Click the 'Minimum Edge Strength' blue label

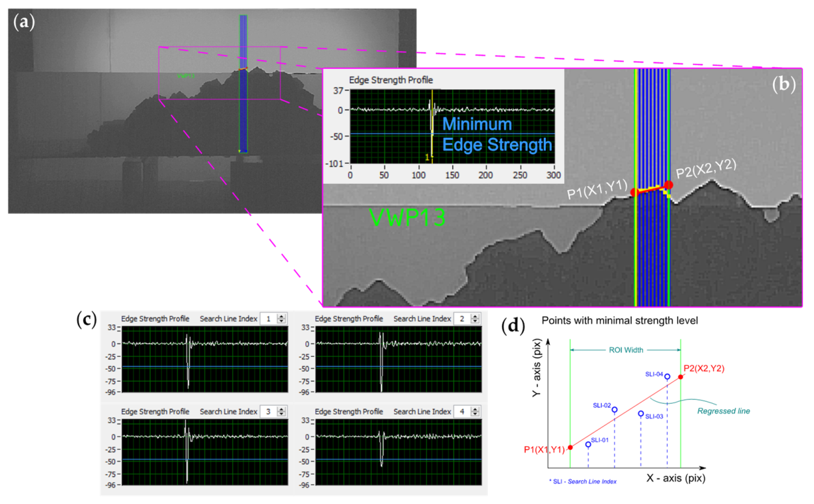498,135
